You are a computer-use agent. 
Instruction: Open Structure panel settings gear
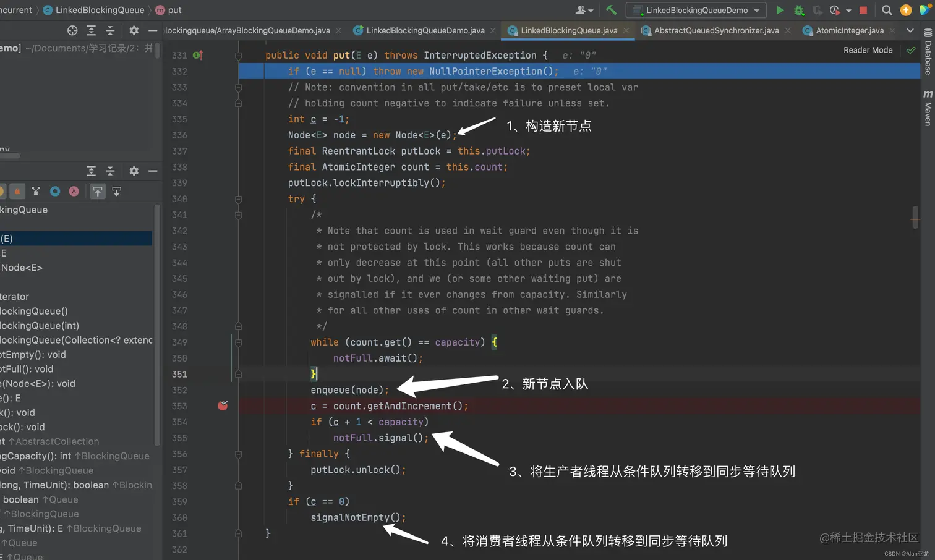click(134, 171)
